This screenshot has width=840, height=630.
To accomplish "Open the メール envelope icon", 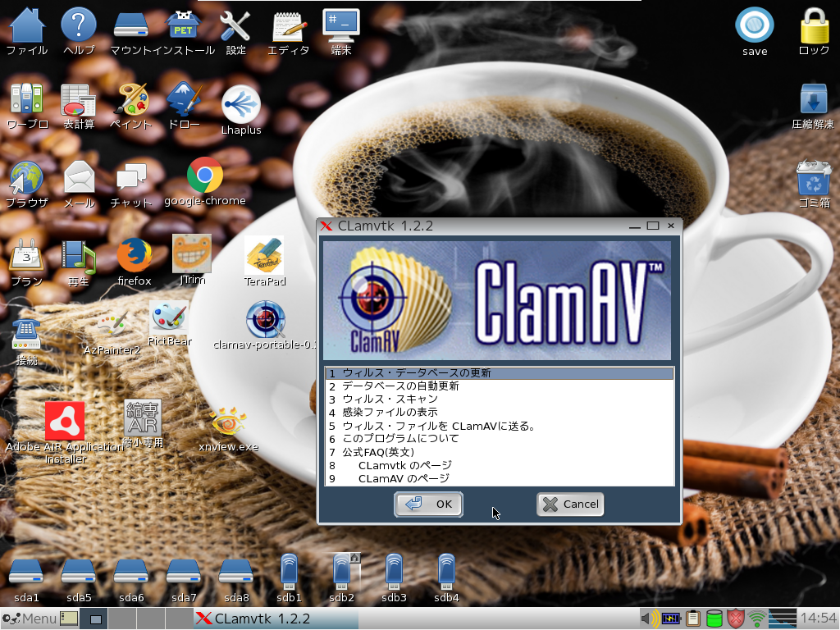I will tap(80, 177).
